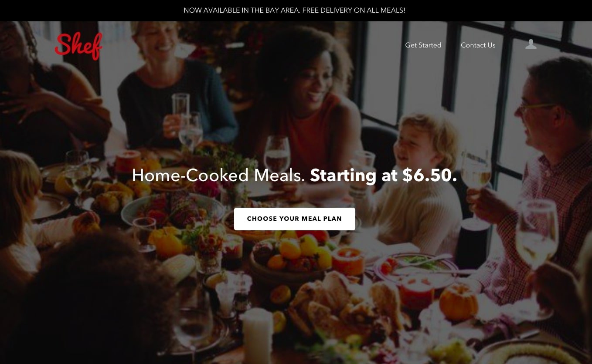Click the white candle in the hero photo
592x364 pixels.
(x=258, y=335)
